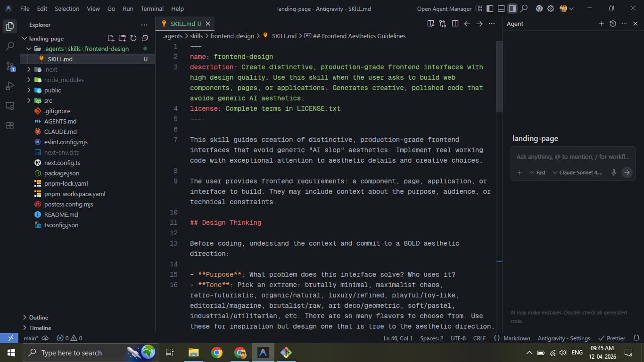Toggle the primary side bar visibility
The width and height of the screenshot is (644, 362).
pyautogui.click(x=490, y=8)
